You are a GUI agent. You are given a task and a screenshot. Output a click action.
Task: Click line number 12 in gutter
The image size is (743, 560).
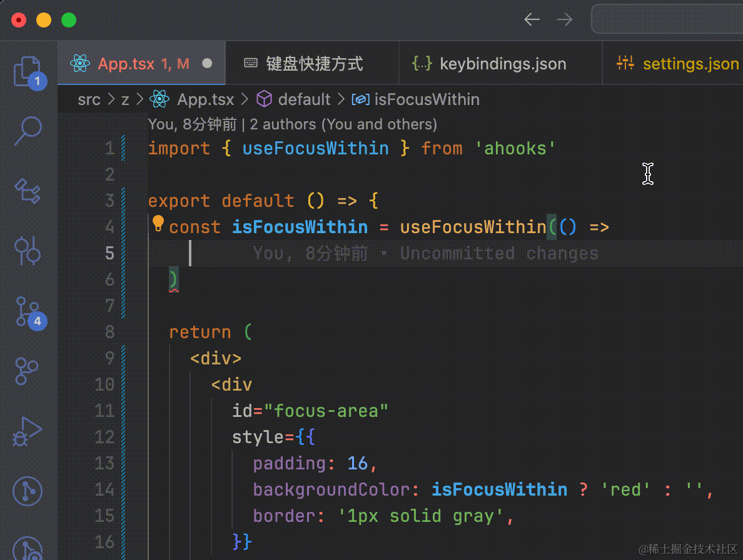104,437
